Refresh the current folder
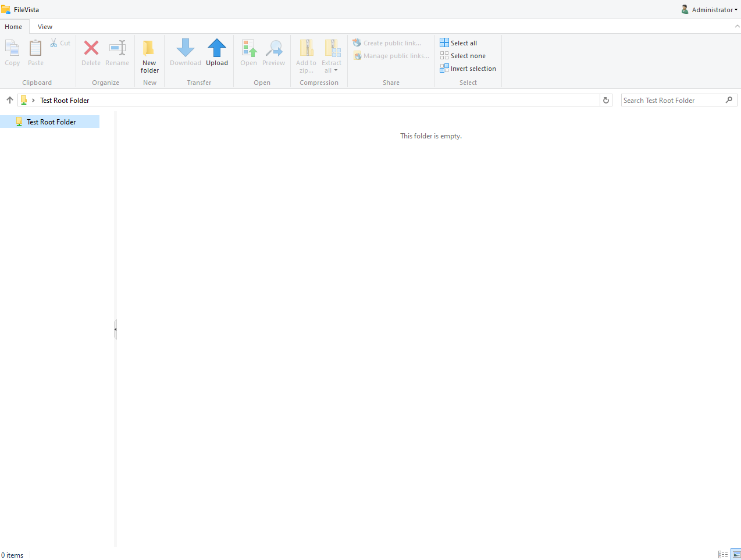 606,100
